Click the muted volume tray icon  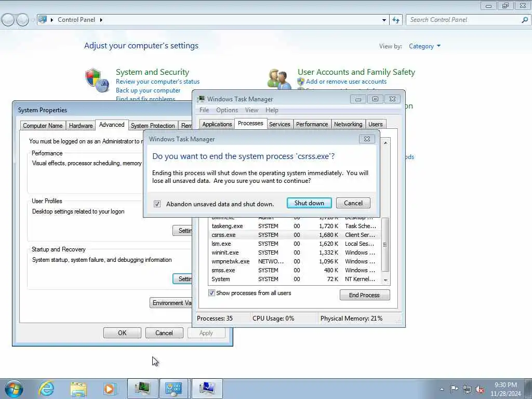click(x=480, y=389)
